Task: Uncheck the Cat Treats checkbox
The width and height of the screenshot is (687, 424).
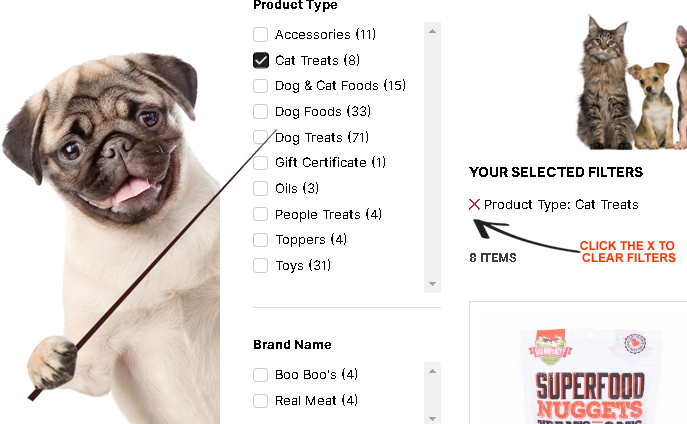Action: (261, 60)
